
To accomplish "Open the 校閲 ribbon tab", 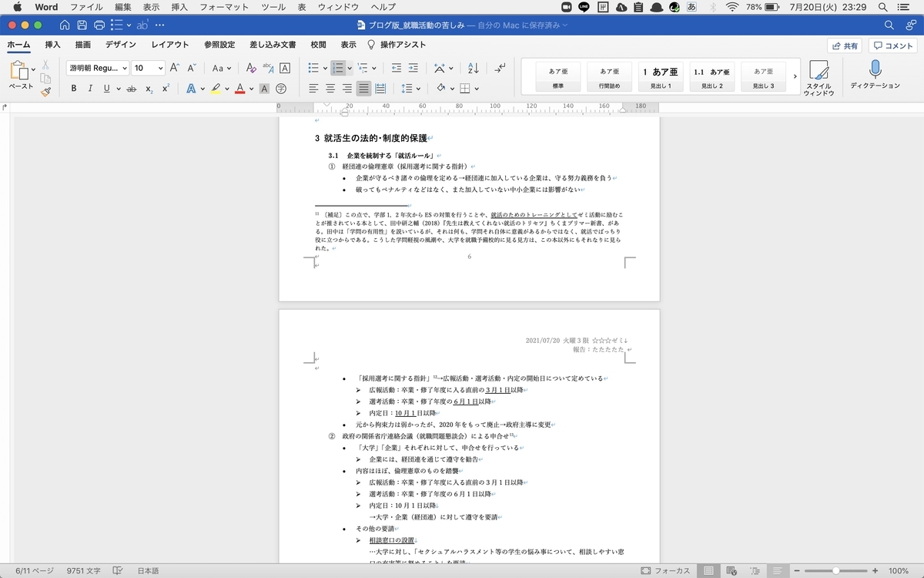I will (x=318, y=45).
